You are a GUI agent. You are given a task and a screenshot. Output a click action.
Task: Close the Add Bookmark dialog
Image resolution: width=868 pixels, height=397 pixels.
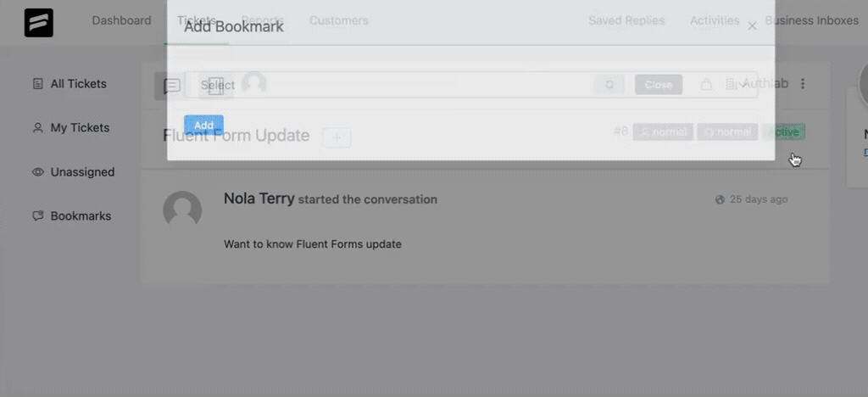[752, 26]
